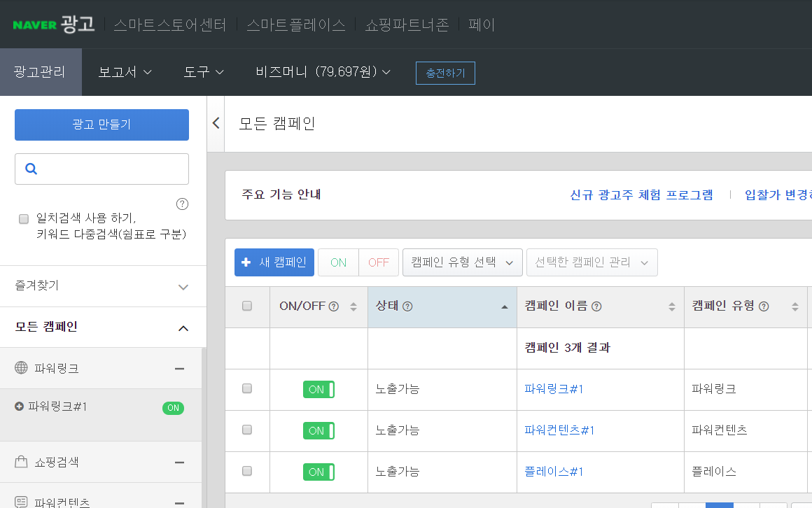Viewport: 812px width, 508px height.
Task: Go to 스마트스토어센터 top link
Action: coord(170,25)
